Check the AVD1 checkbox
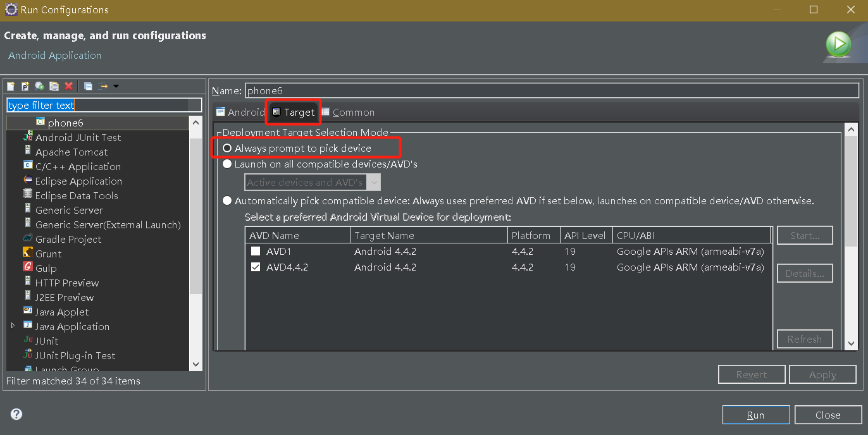This screenshot has height=435, width=868. [x=256, y=251]
